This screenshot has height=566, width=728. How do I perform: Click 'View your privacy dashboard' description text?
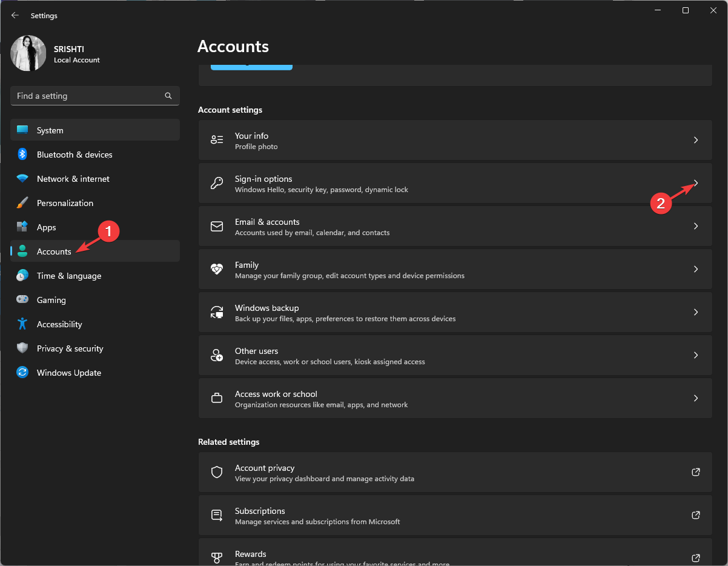[325, 479]
